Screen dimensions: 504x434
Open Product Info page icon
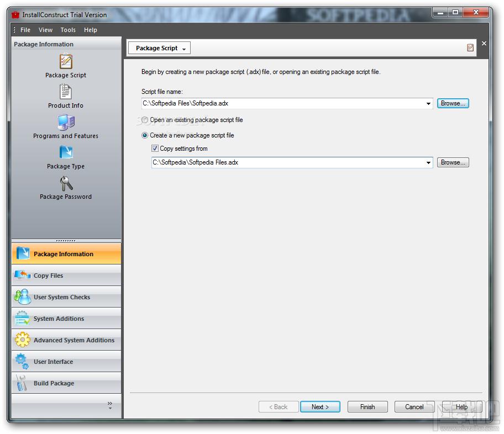[x=66, y=92]
